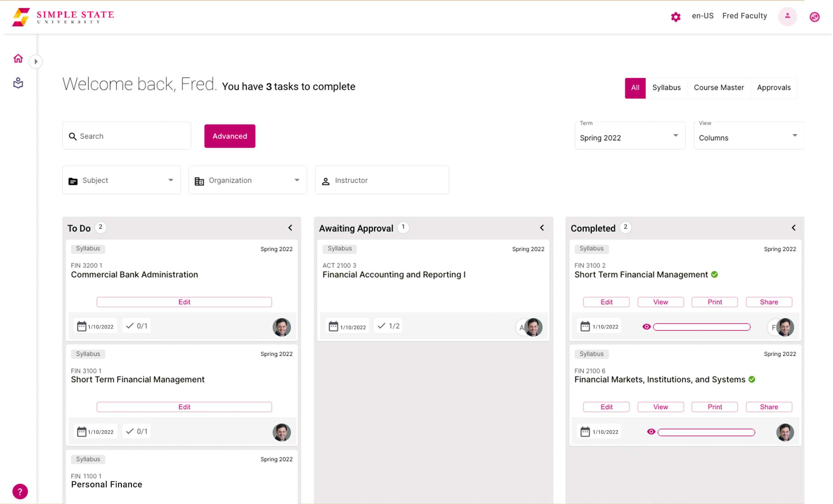
Task: Switch to the Approvals tab
Action: [774, 87]
